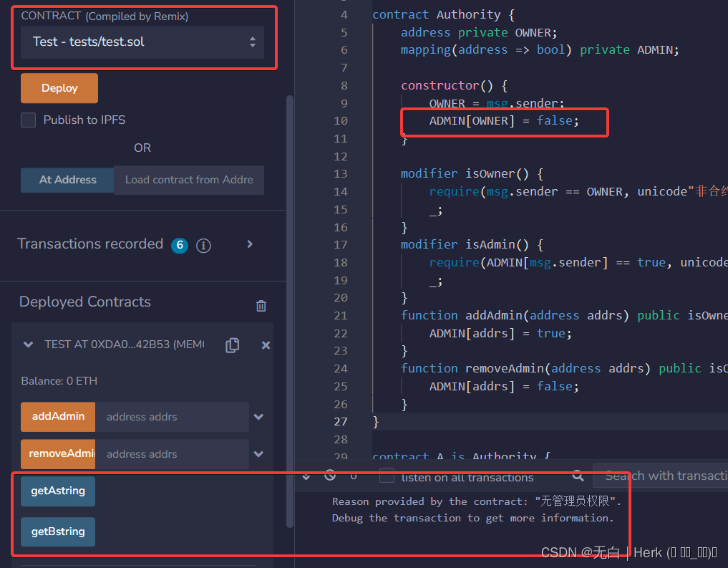The width and height of the screenshot is (728, 568).
Task: Open the Transactions recorded info icon
Action: tap(203, 245)
